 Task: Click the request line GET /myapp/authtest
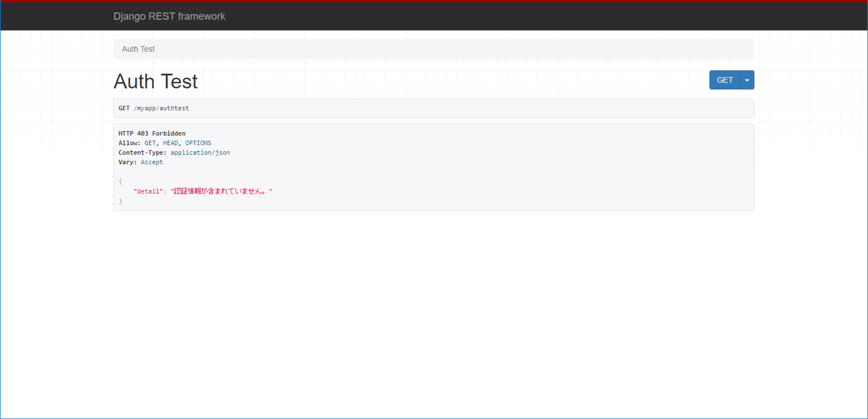pyautogui.click(x=154, y=108)
